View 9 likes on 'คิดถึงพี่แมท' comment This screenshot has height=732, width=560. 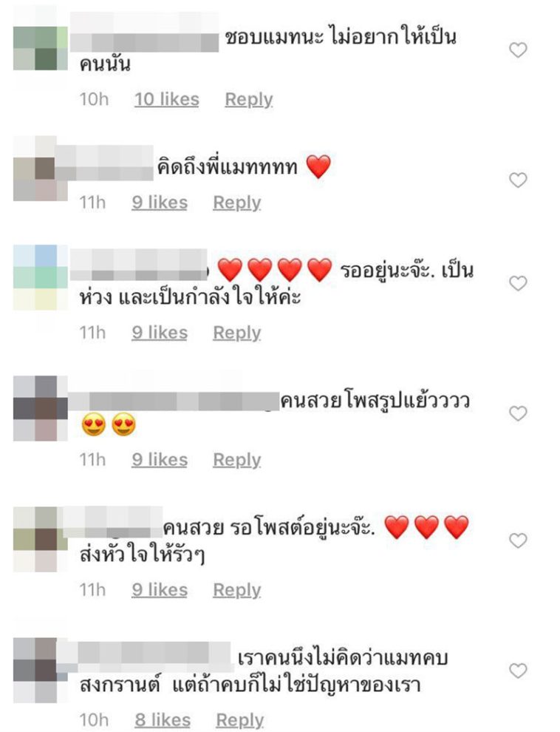coord(160,203)
